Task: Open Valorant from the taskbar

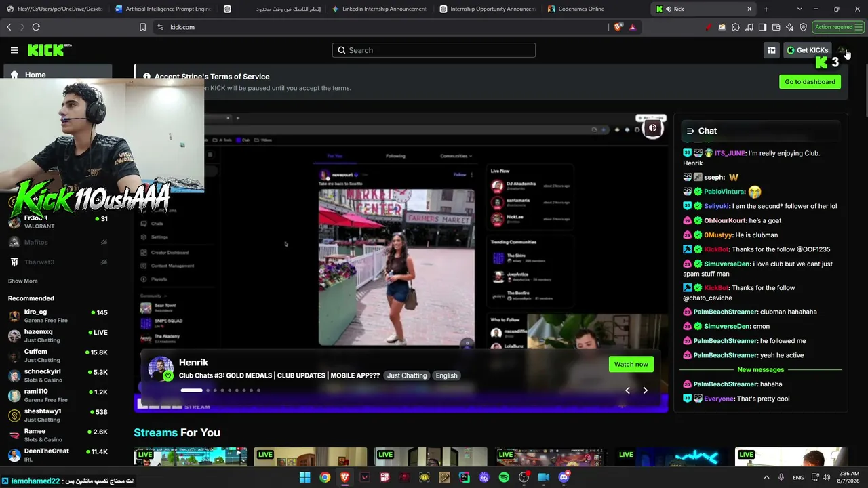Action: coord(364,478)
